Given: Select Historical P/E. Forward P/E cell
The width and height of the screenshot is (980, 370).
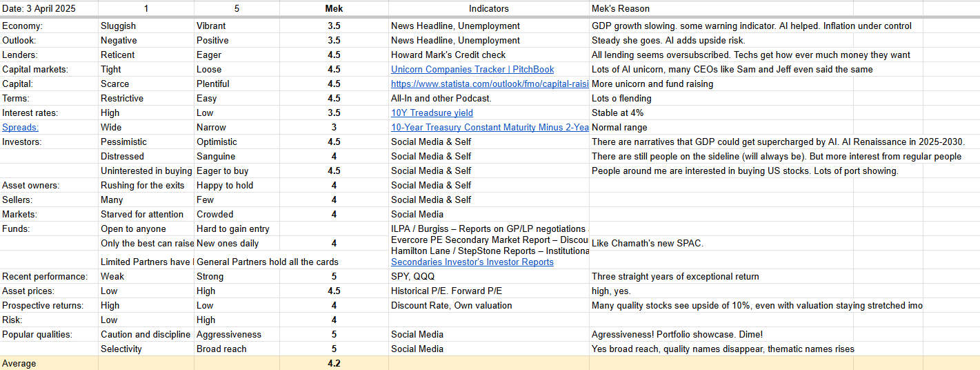Looking at the screenshot, I should pyautogui.click(x=489, y=291).
